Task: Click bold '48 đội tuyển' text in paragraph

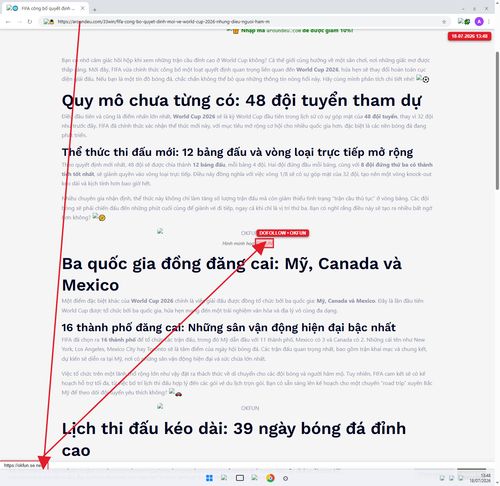Action: [x=381, y=116]
